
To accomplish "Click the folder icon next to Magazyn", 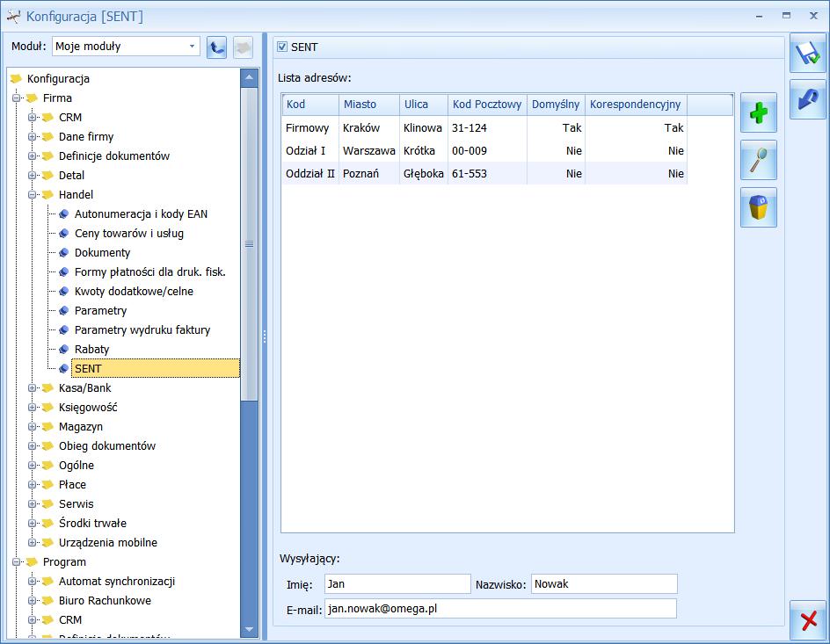I will (48, 427).
